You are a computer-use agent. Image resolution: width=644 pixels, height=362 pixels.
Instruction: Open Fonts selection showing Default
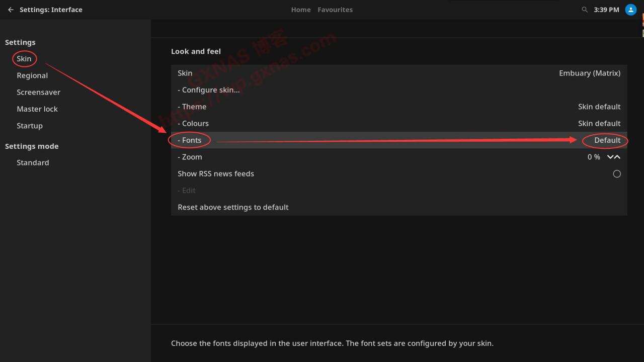398,140
